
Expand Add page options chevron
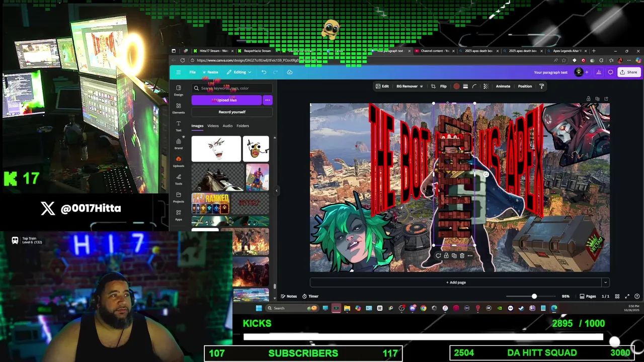pos(606,282)
